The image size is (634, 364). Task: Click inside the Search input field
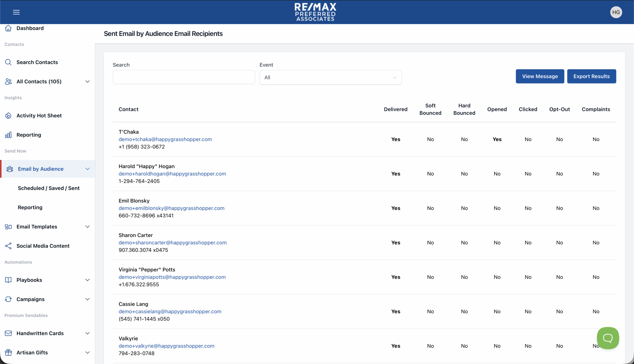pyautogui.click(x=184, y=77)
